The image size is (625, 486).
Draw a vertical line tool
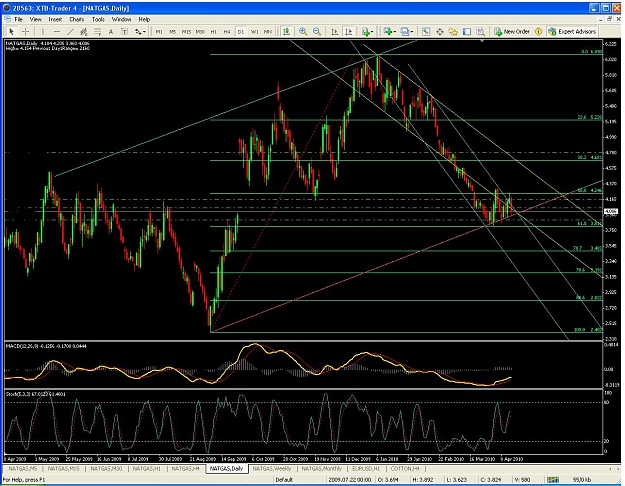pos(43,31)
